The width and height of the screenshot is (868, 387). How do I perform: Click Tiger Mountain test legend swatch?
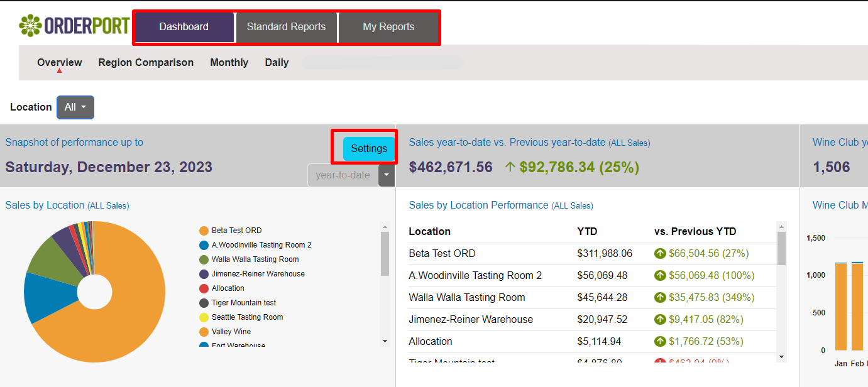tap(204, 303)
